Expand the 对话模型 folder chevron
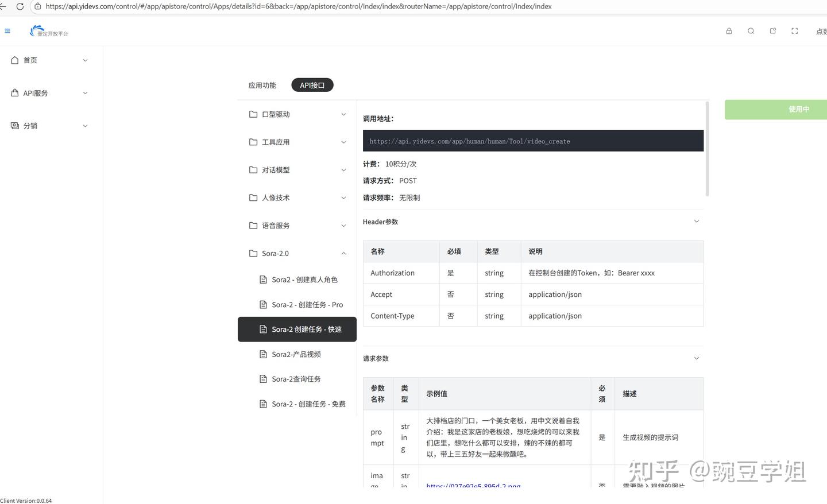 pos(343,170)
